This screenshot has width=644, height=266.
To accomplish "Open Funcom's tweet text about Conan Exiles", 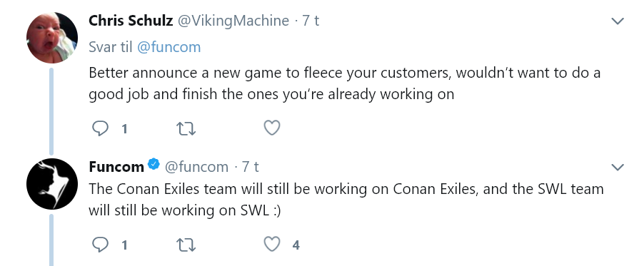I will tap(346, 200).
